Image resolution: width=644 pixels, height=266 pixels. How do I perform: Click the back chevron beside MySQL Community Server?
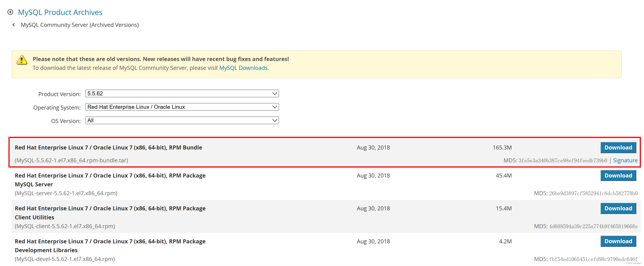pos(14,25)
